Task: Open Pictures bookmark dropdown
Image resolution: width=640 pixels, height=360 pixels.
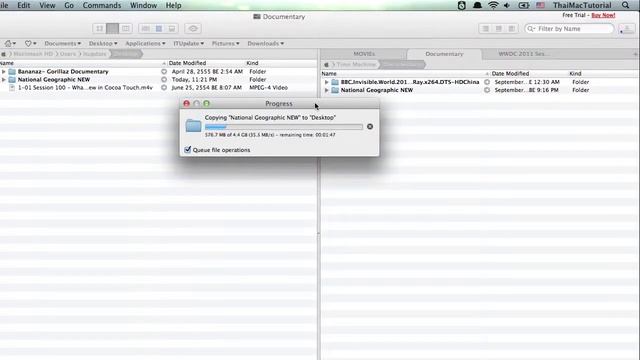Action: 225,43
